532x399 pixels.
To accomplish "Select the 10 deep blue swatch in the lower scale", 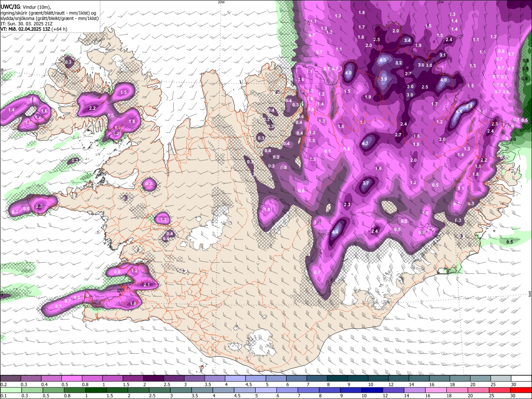I will [372, 390].
